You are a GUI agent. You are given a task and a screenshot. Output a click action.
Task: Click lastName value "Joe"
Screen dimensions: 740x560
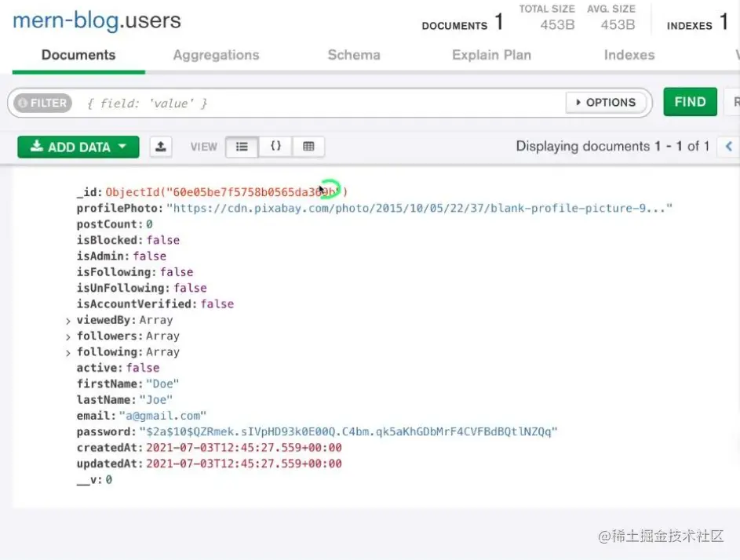pyautogui.click(x=155, y=399)
